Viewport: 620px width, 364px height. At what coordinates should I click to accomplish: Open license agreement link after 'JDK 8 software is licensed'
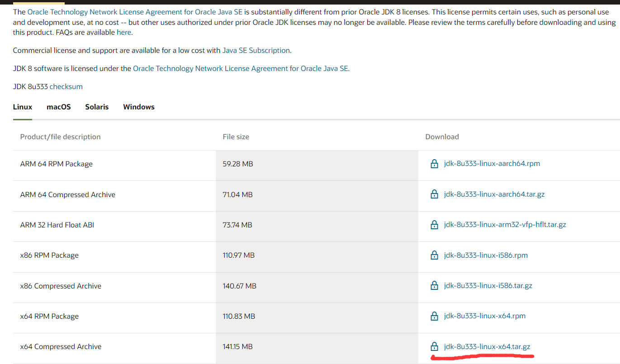tap(241, 69)
